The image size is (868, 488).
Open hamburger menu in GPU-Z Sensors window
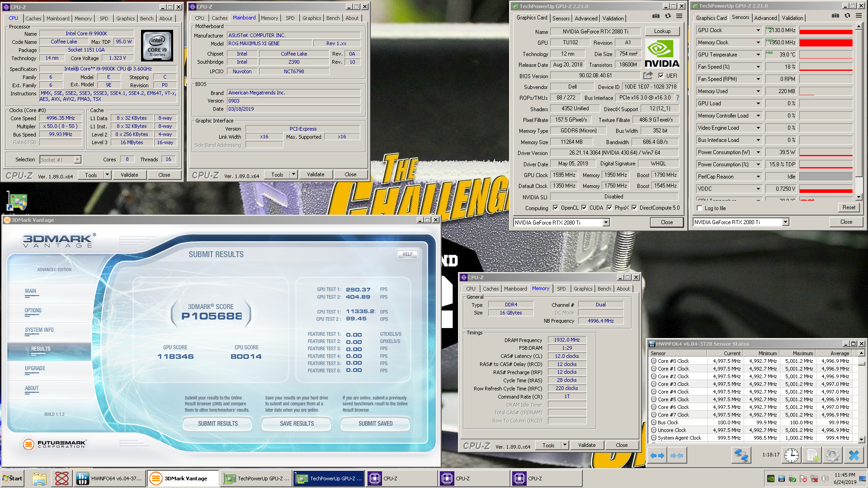[x=859, y=16]
